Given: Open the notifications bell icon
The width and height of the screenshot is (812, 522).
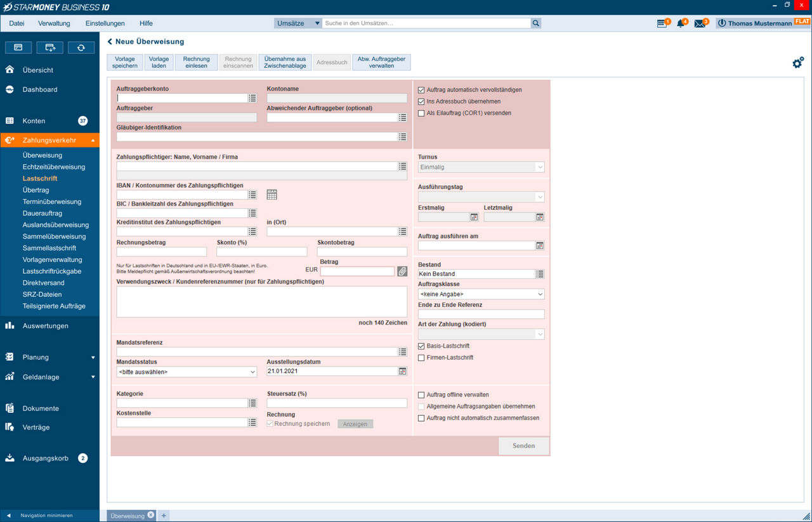Looking at the screenshot, I should (x=681, y=23).
